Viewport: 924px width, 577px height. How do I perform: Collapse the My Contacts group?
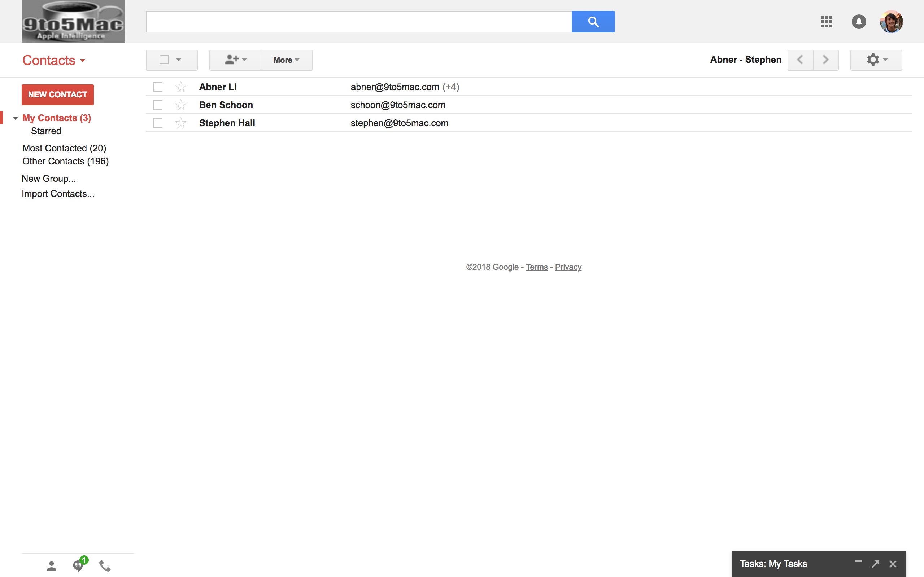16,118
